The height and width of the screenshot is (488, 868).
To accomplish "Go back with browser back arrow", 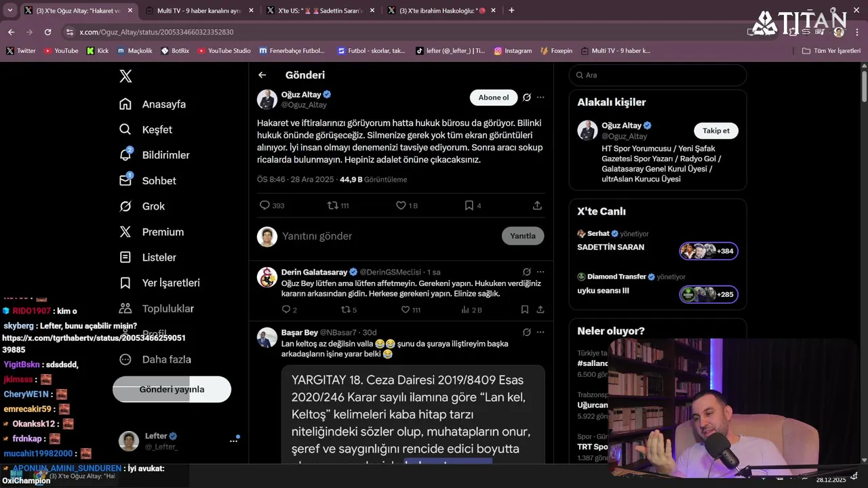I will [x=11, y=32].
